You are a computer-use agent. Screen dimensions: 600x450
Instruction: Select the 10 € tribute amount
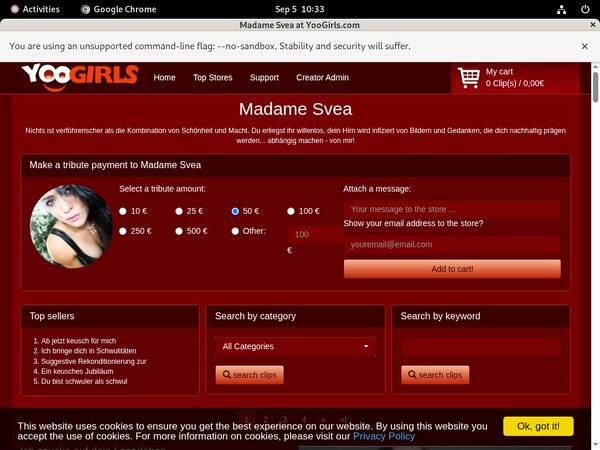click(123, 212)
